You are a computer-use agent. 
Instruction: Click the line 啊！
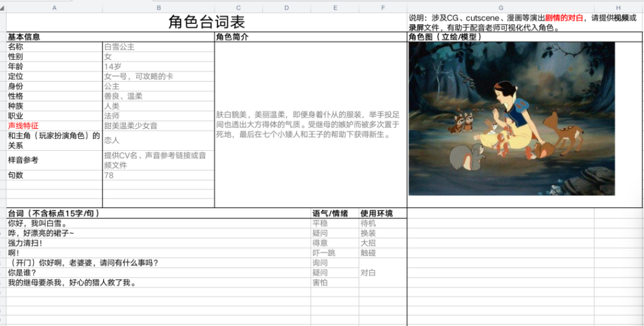158,253
